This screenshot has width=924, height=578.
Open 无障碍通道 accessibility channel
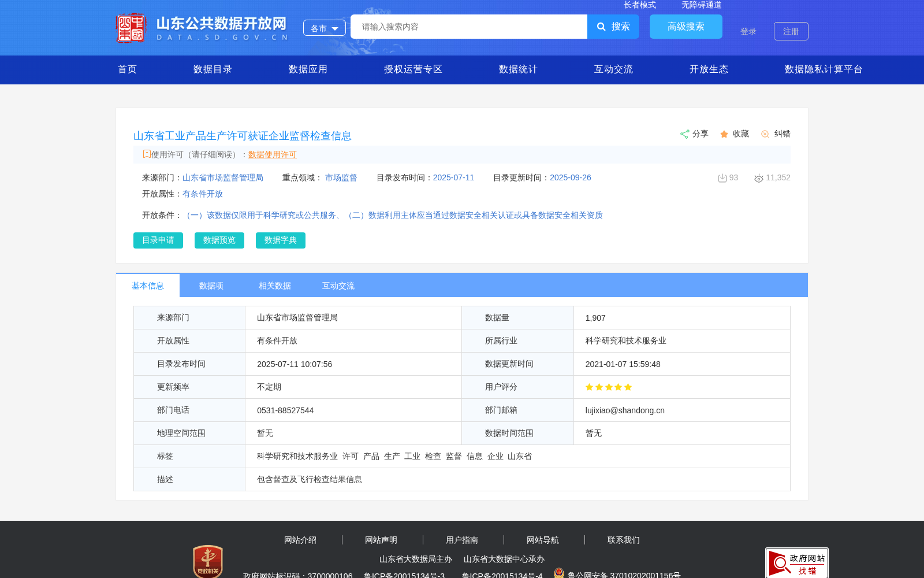[702, 5]
